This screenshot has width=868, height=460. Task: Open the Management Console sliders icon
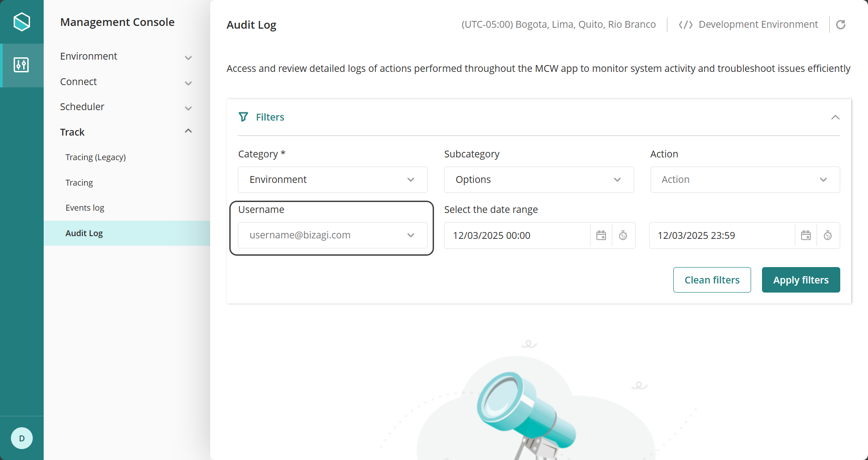tap(21, 65)
